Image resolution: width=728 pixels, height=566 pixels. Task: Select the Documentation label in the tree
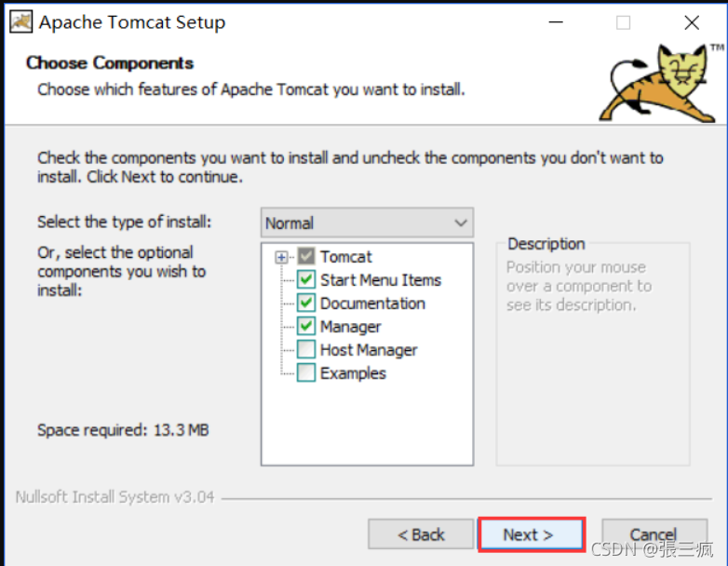(372, 303)
